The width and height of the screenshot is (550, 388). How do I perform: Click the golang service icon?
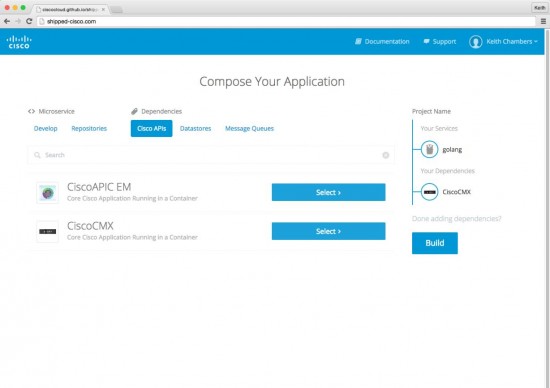tap(429, 149)
